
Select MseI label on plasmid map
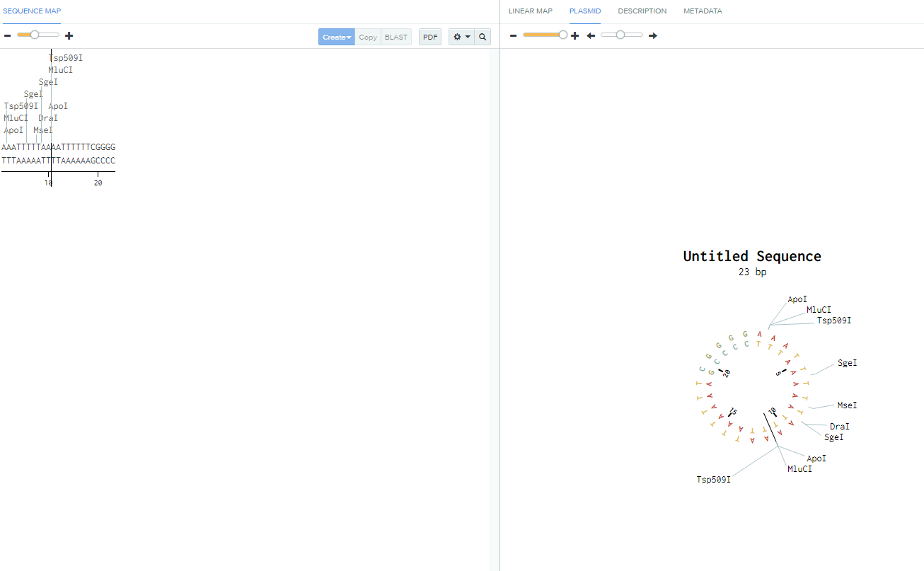tap(847, 405)
